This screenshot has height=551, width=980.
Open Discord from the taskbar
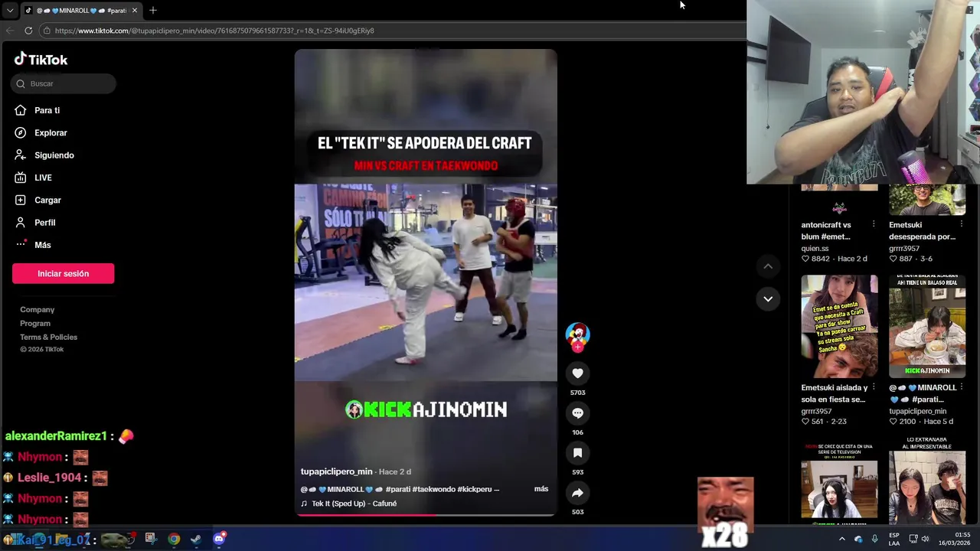pyautogui.click(x=219, y=539)
